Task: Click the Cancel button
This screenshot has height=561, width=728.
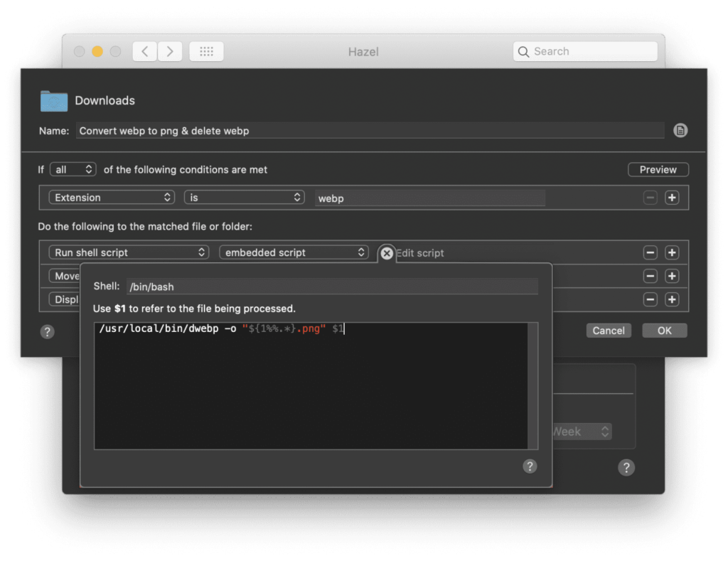Action: (x=609, y=331)
